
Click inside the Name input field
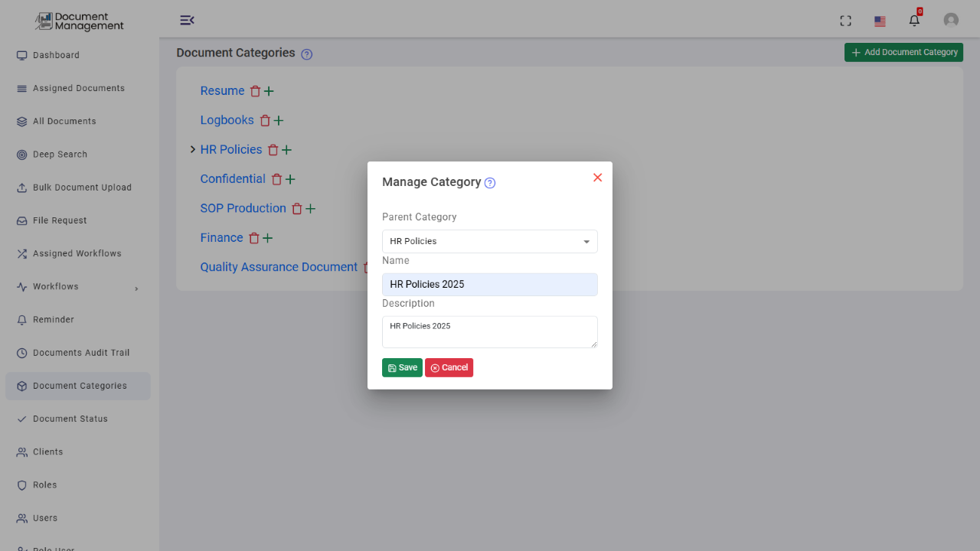pyautogui.click(x=489, y=284)
